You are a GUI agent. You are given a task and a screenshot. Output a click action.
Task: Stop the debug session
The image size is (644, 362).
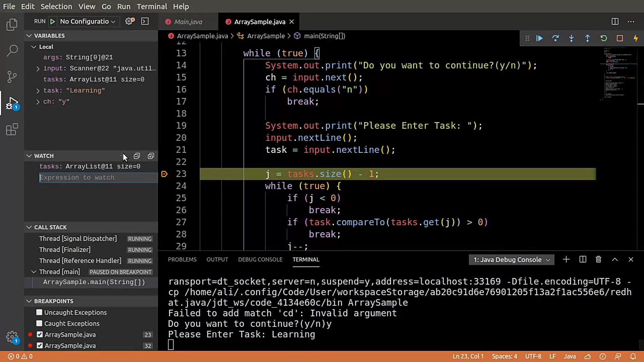pos(620,39)
